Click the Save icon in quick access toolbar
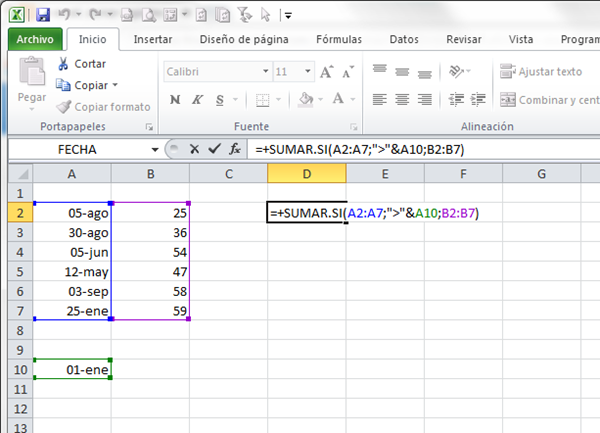600x433 pixels. click(x=42, y=14)
